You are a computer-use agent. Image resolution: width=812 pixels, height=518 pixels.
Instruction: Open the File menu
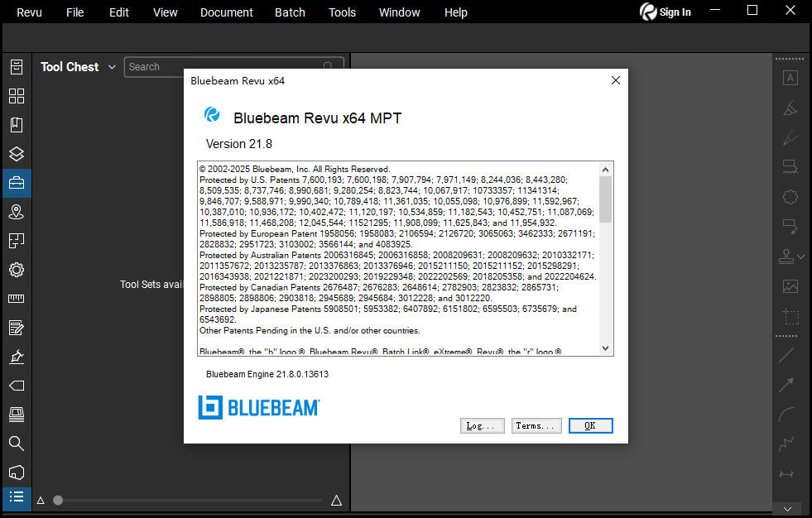pos(75,12)
